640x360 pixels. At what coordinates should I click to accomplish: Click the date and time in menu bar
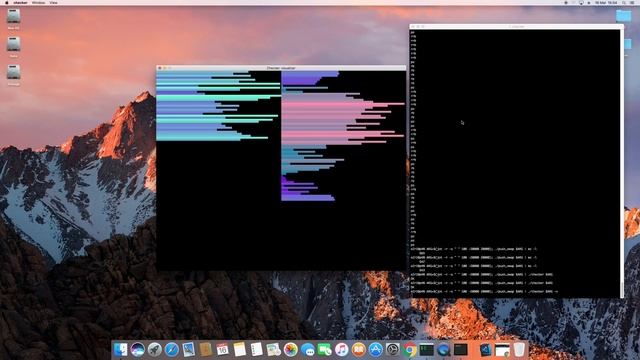click(x=606, y=2)
